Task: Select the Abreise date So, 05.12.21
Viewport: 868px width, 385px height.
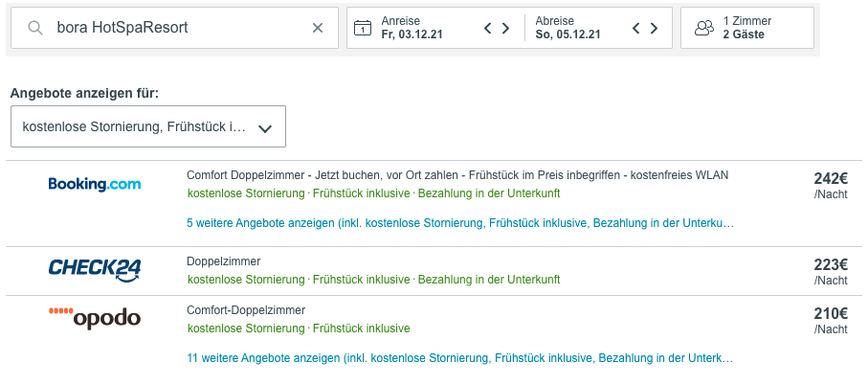Action: 568,34
